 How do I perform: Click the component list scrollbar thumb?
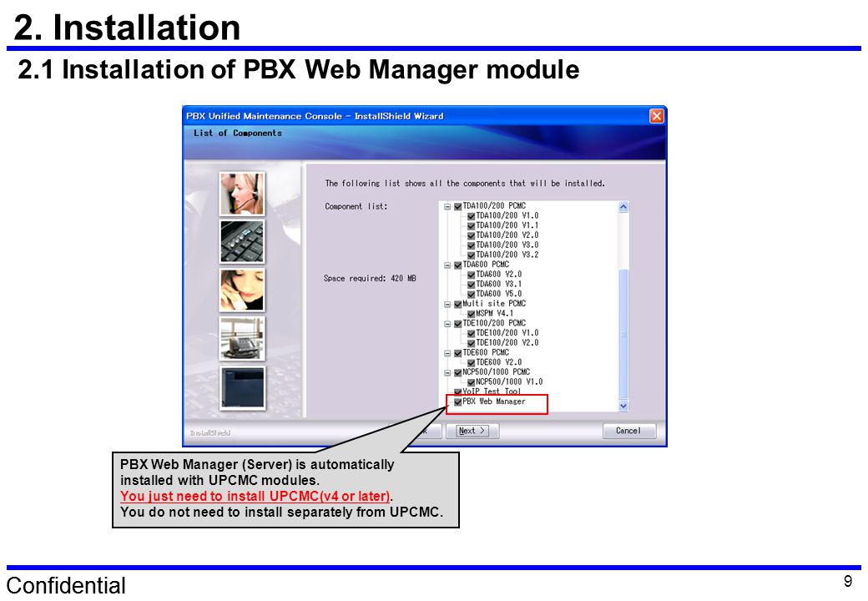coord(623,334)
